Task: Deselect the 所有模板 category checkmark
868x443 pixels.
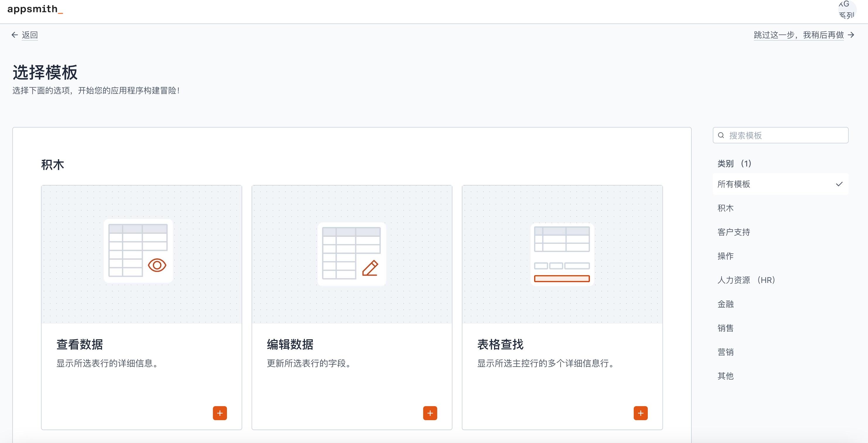Action: [839, 184]
